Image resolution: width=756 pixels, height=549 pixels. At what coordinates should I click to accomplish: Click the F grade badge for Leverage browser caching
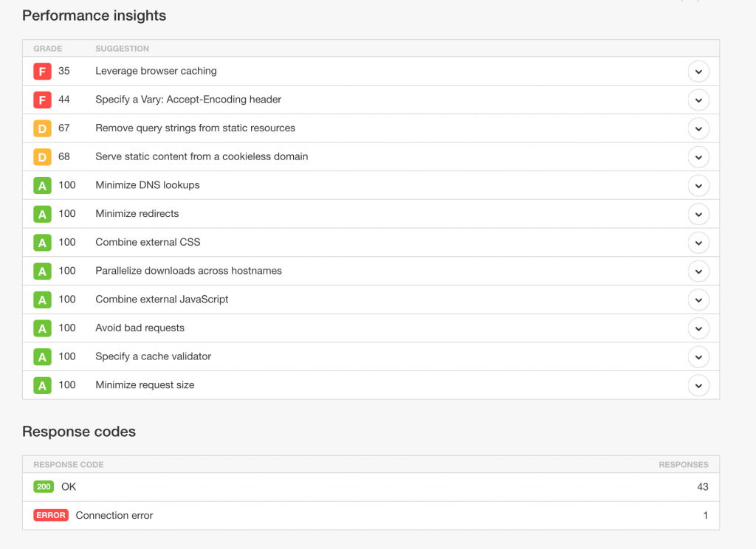[42, 72]
